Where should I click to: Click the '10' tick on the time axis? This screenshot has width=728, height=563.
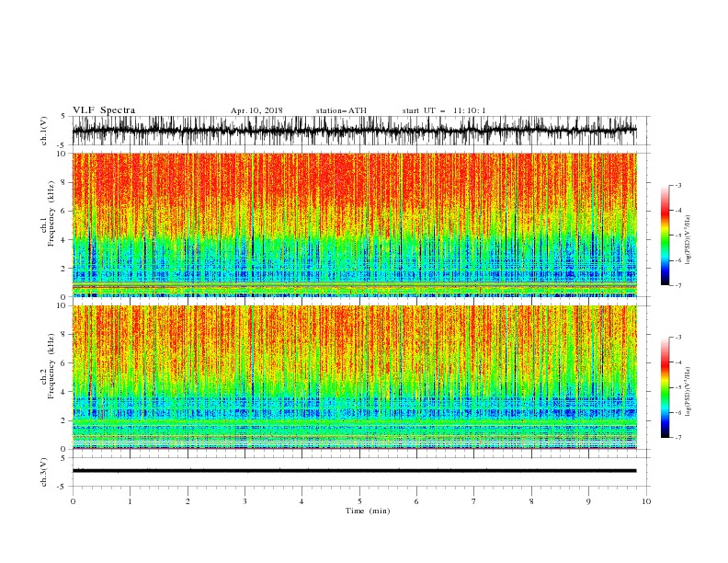(x=646, y=501)
